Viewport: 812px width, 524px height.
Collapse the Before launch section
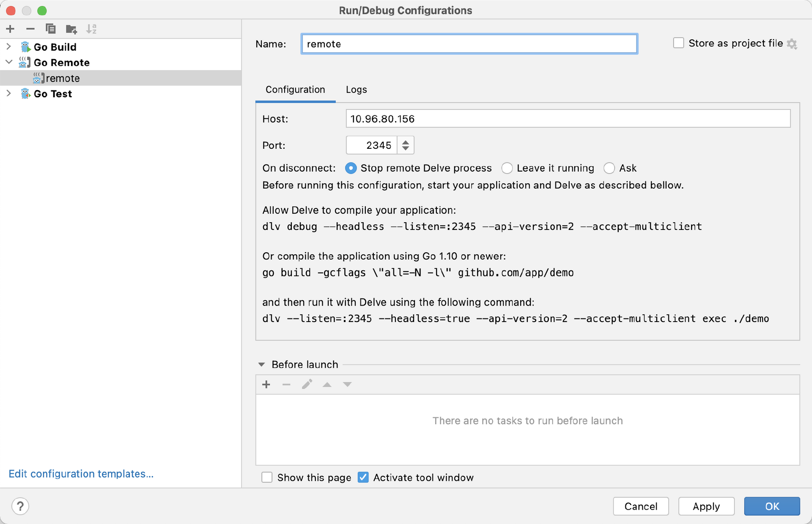[x=261, y=364]
